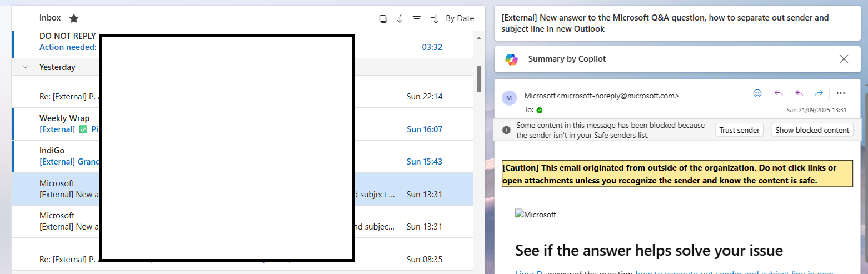This screenshot has height=274, width=868.
Task: Collapse the Yesterday message group
Action: pos(24,67)
